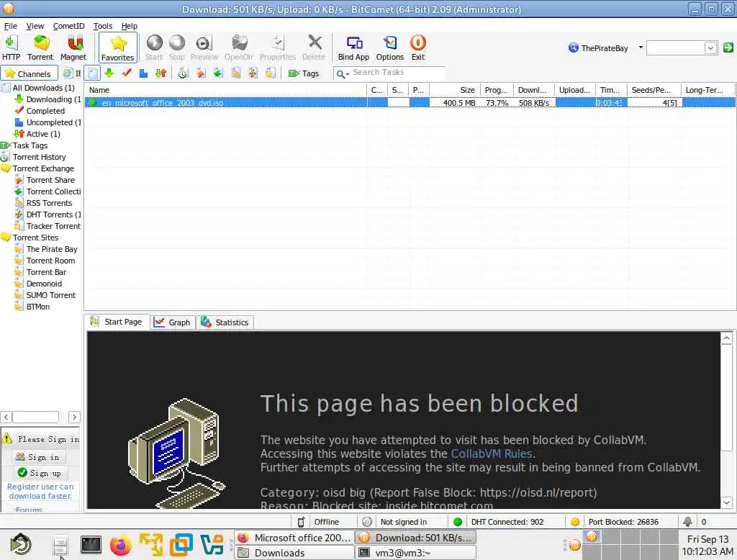Click the Torrent Collection filter icon

[218, 73]
